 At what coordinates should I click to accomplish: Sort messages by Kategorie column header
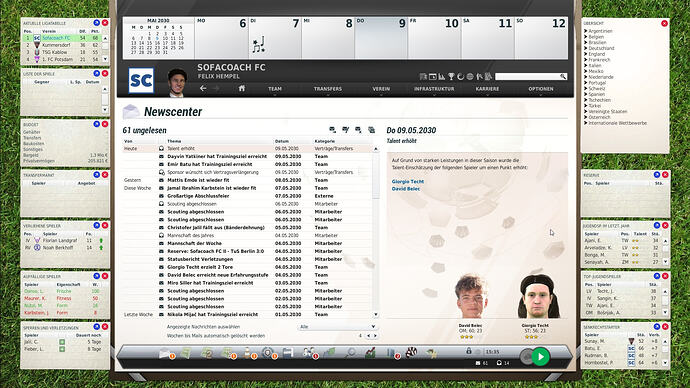tap(324, 141)
